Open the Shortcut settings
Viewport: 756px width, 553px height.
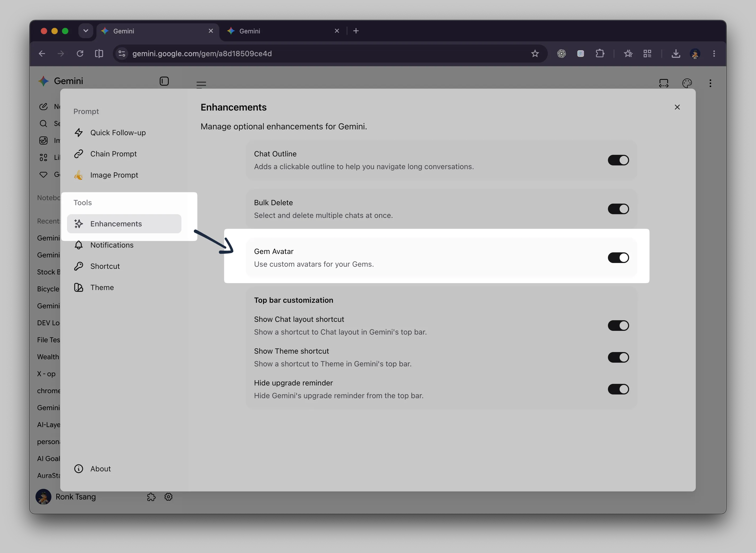pos(124,266)
